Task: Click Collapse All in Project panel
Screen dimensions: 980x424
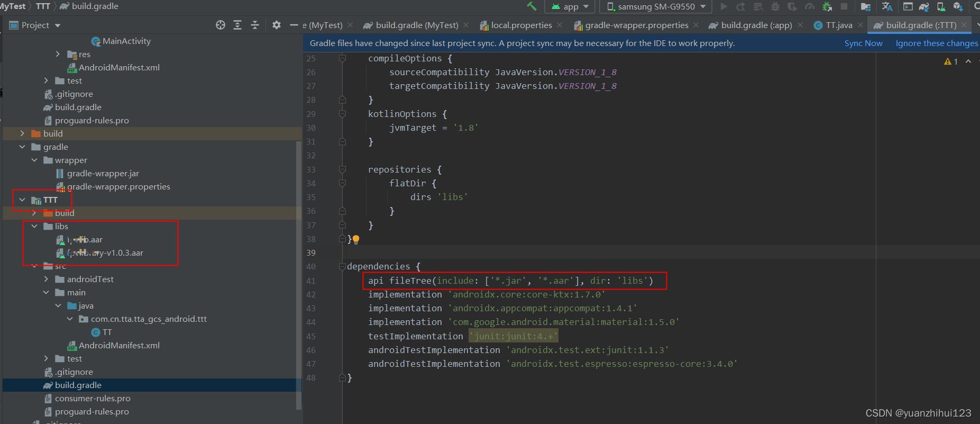Action: (x=255, y=25)
